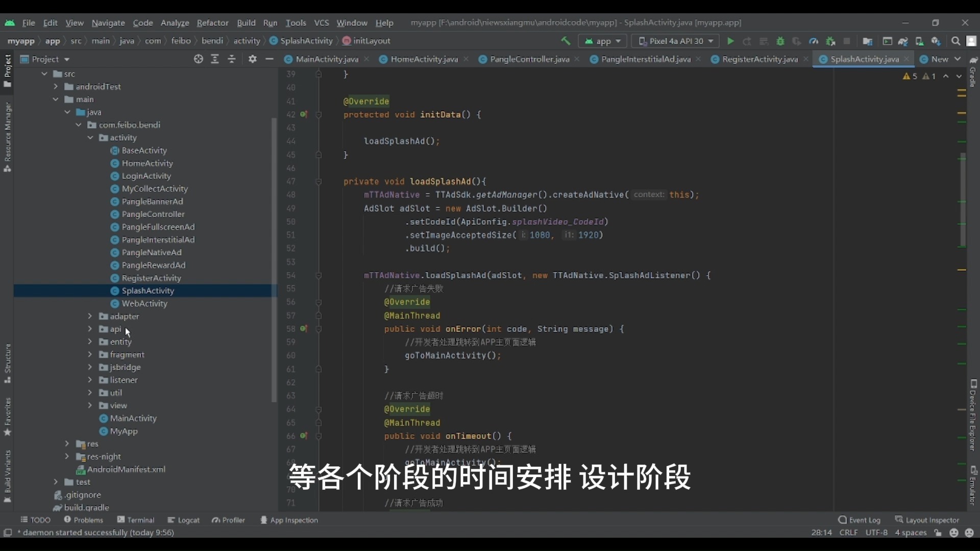
Task: Toggle fold marker at loadSplashAd method
Action: pyautogui.click(x=318, y=181)
